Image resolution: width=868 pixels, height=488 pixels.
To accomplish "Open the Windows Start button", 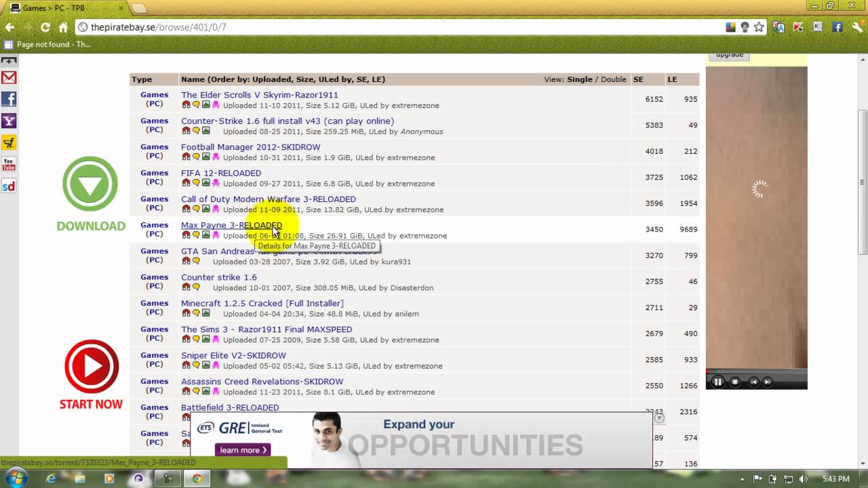I will [x=15, y=478].
